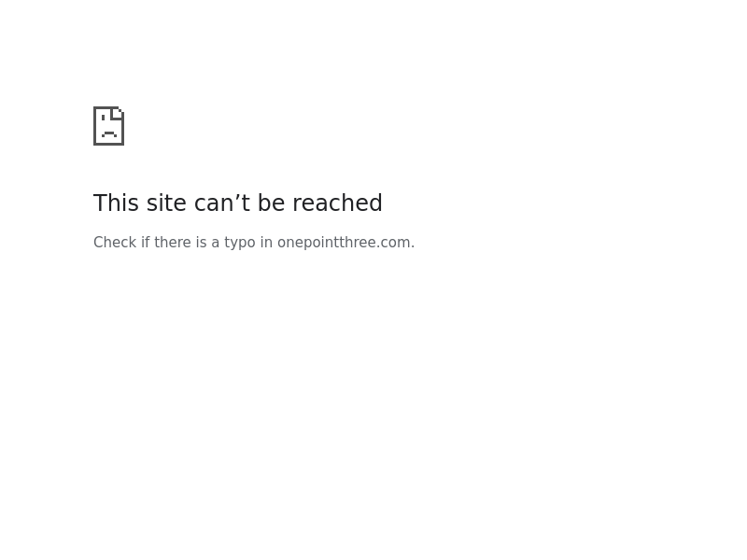Click the word "a" before typo

pos(216,244)
